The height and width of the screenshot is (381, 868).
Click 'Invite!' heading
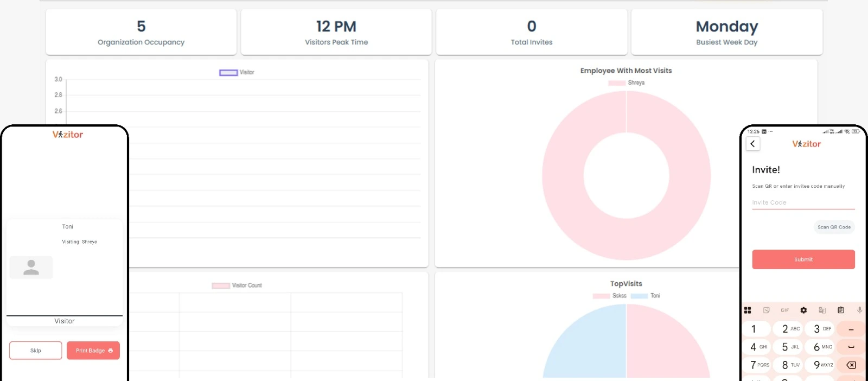pyautogui.click(x=766, y=170)
